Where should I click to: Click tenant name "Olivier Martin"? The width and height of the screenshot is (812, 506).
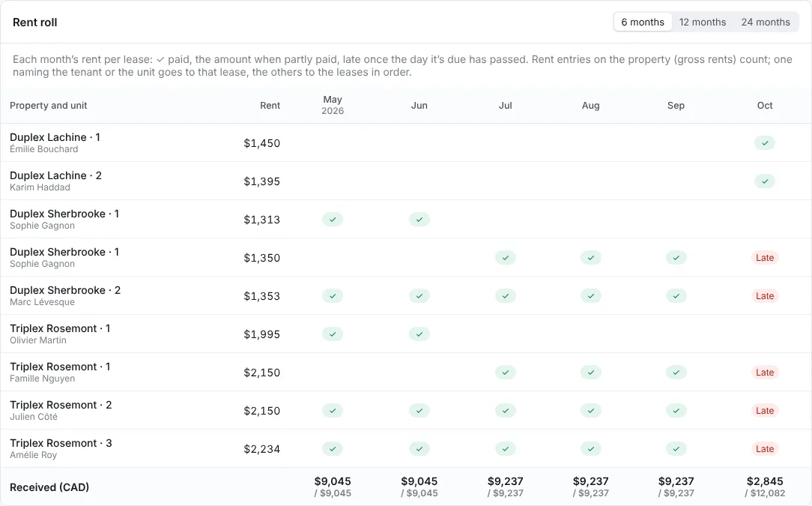tap(38, 340)
